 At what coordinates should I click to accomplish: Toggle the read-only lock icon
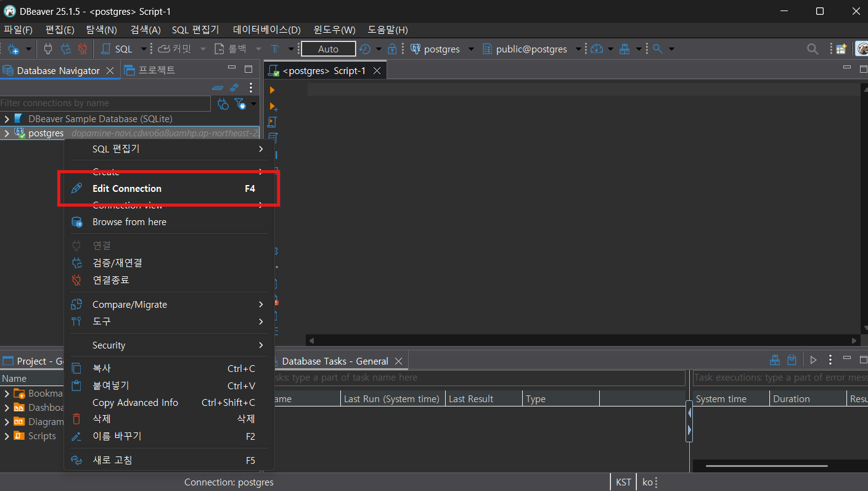(x=392, y=49)
